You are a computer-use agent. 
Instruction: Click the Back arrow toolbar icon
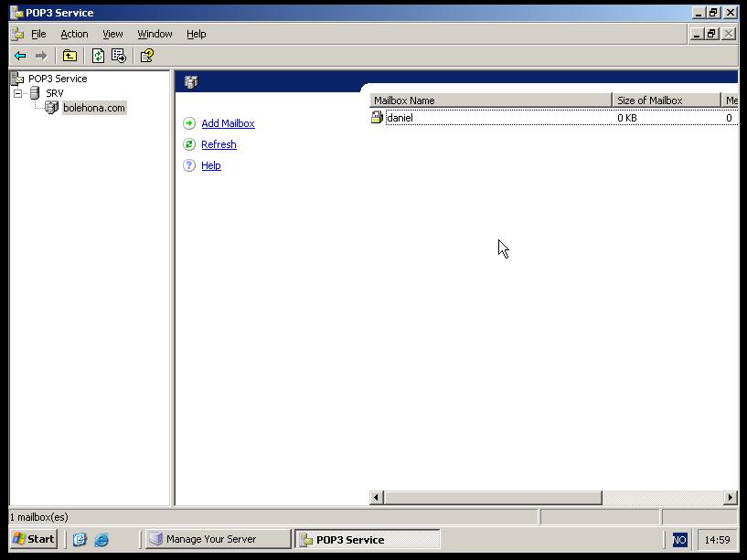tap(20, 56)
